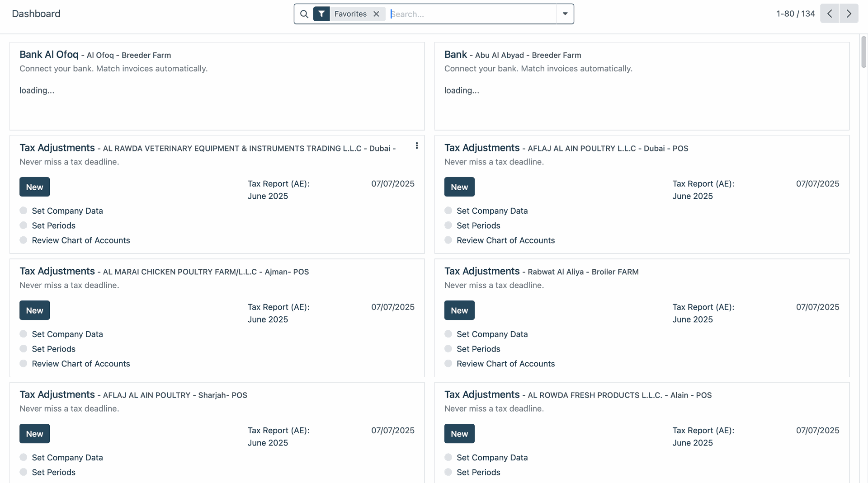Open Tax Report June 2025 on AFLAJ Sharjah card
The height and width of the screenshot is (483, 868).
(278, 436)
